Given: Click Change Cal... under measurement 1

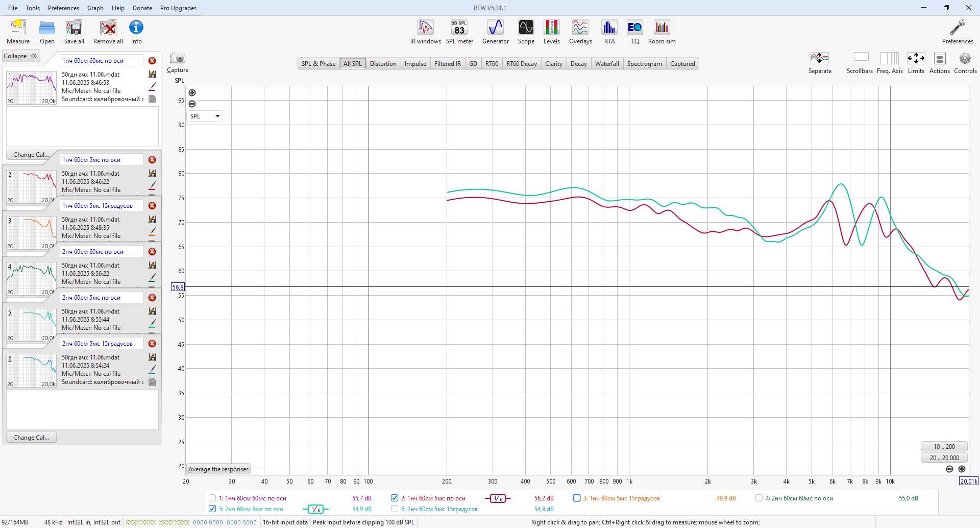Looking at the screenshot, I should pyautogui.click(x=31, y=155).
